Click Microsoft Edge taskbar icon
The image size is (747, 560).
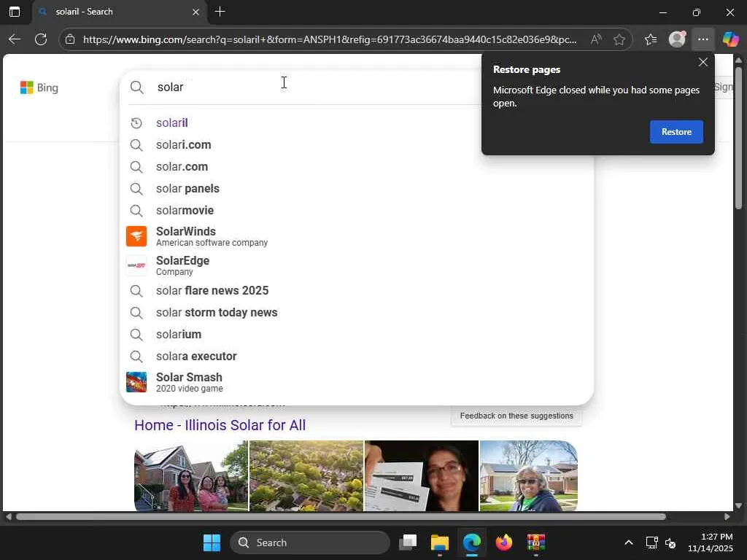point(472,542)
